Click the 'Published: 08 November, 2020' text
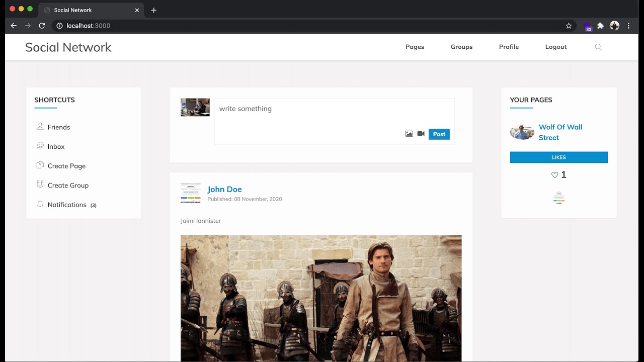Screen dimensions: 644x362 pyautogui.click(x=245, y=199)
